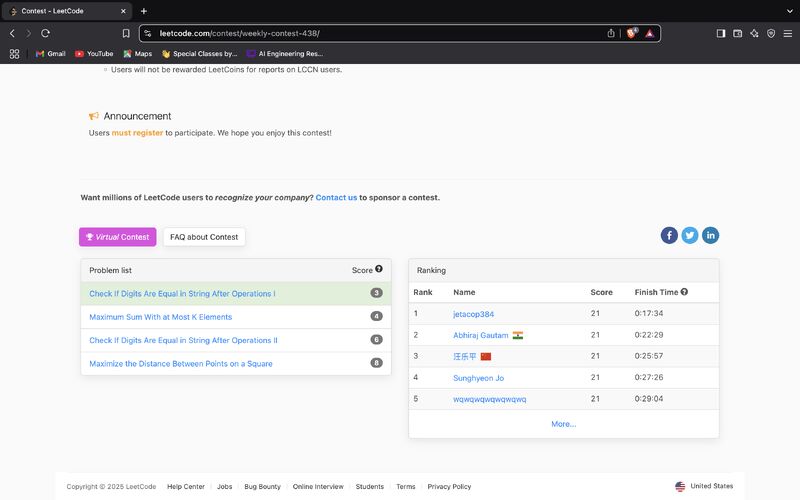This screenshot has height=500, width=800.
Task: Share contest on Facebook icon
Action: pyautogui.click(x=669, y=235)
